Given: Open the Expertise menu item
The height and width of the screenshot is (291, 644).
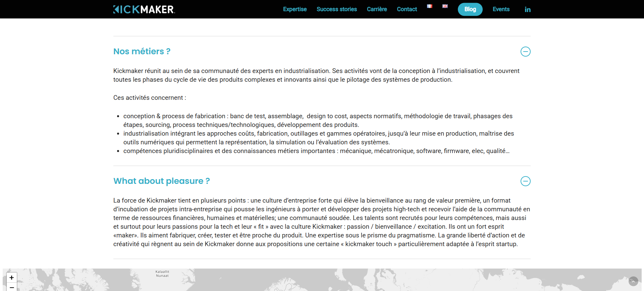Looking at the screenshot, I should pyautogui.click(x=295, y=9).
